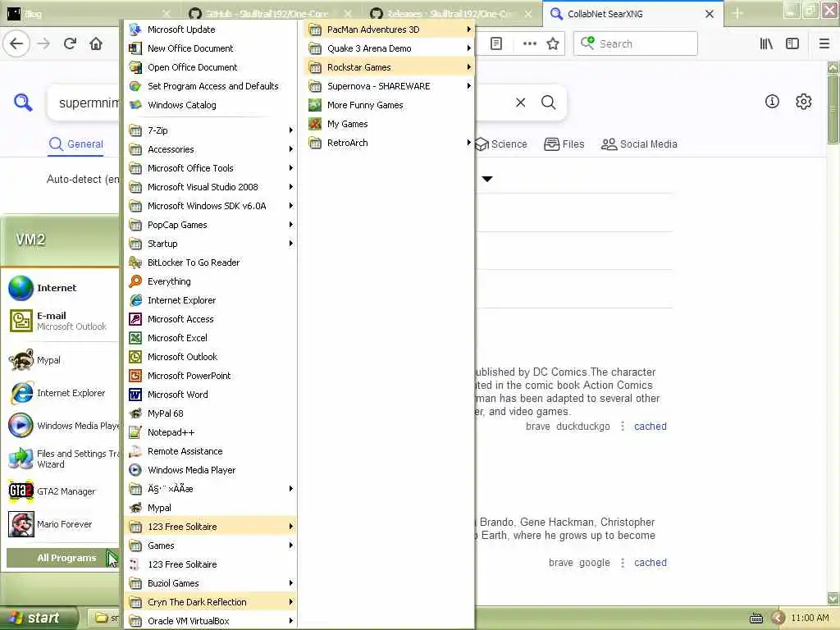The image size is (840, 630).
Task: Open the pinned Internet shortcut
Action: click(62, 288)
